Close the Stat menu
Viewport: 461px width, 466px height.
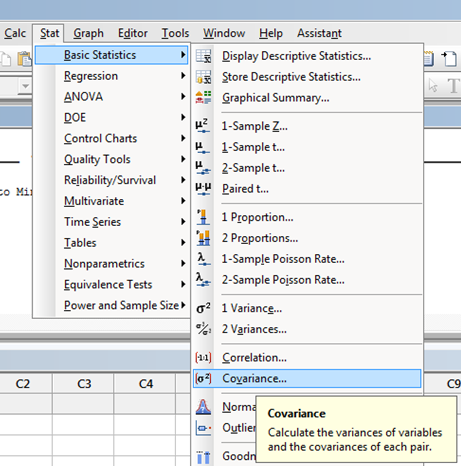[x=49, y=33]
